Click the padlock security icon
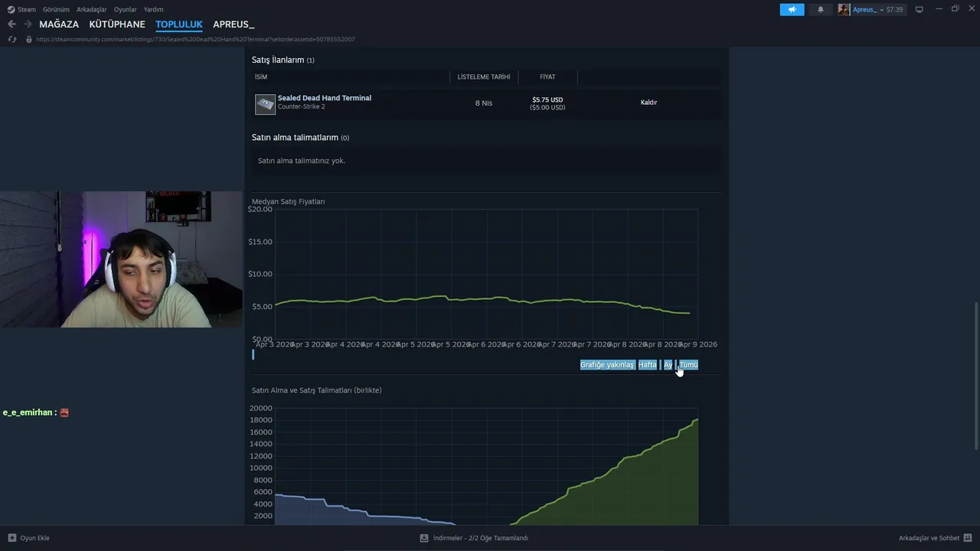 tap(29, 39)
